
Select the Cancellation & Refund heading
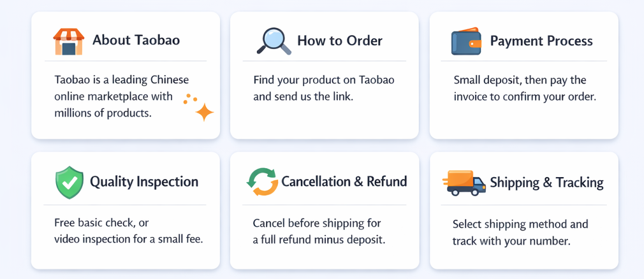pos(344,182)
